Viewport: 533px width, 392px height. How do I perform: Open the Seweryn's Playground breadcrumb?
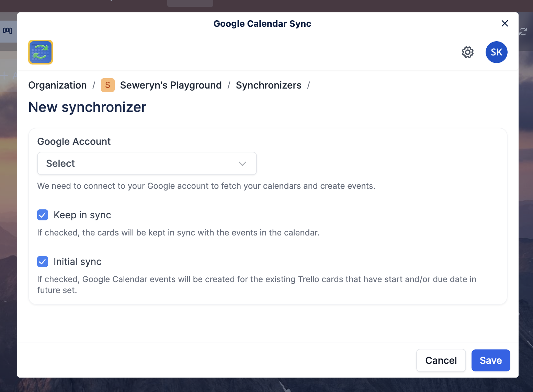[x=171, y=85]
